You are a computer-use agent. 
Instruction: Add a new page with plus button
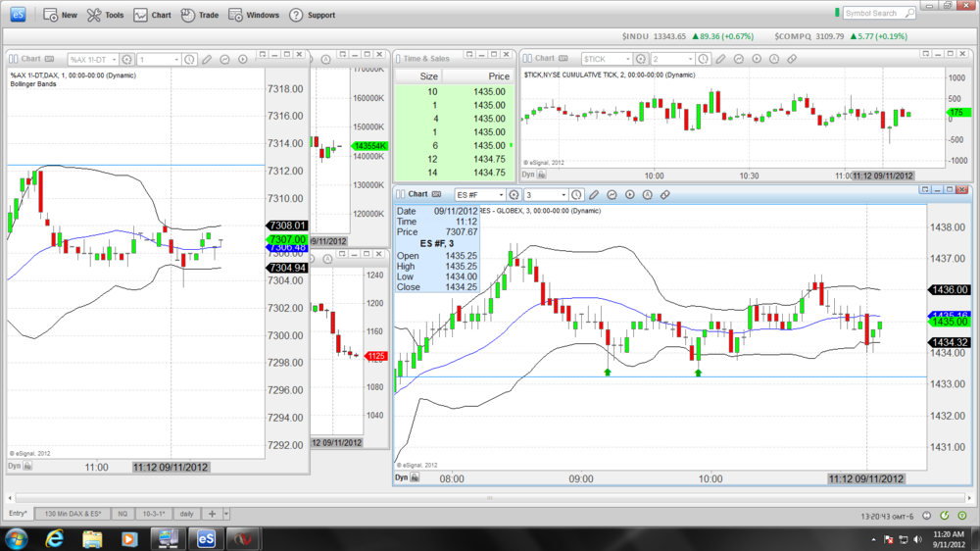[212, 514]
